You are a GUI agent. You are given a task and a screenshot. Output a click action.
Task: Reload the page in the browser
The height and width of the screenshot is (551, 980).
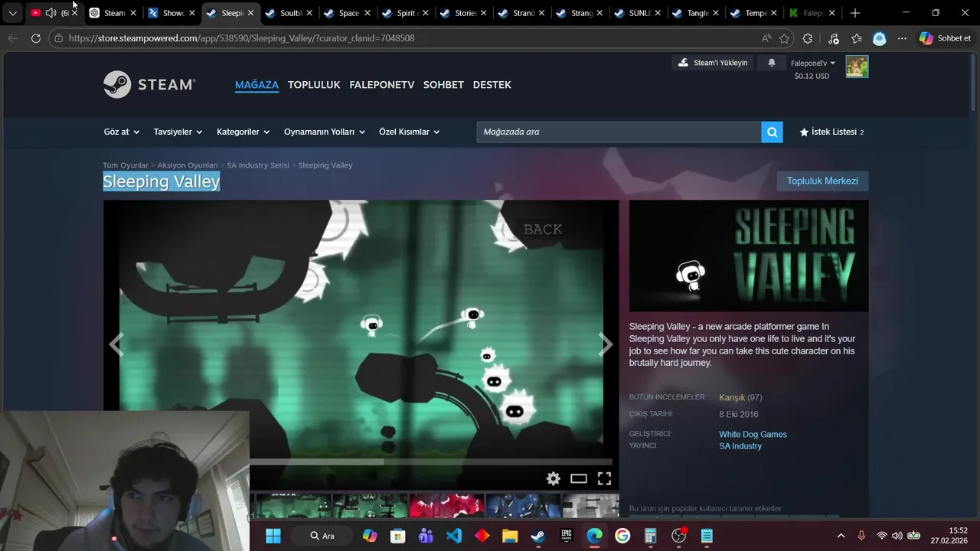pyautogui.click(x=36, y=37)
